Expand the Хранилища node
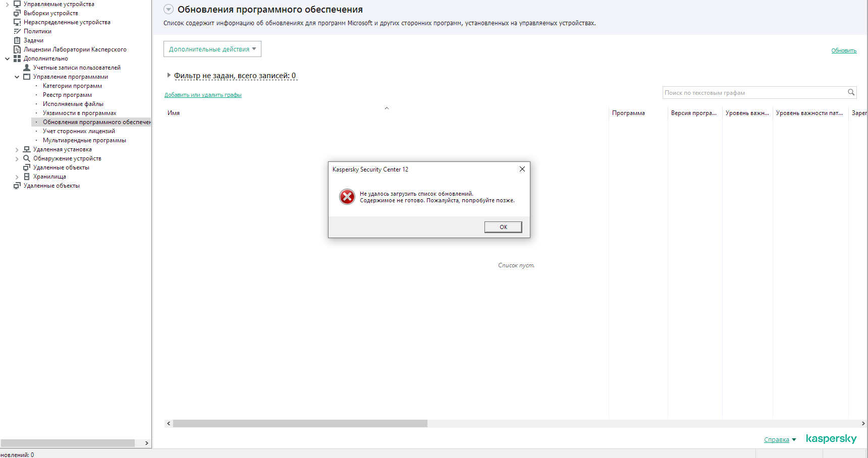The image size is (868, 458). click(x=17, y=177)
